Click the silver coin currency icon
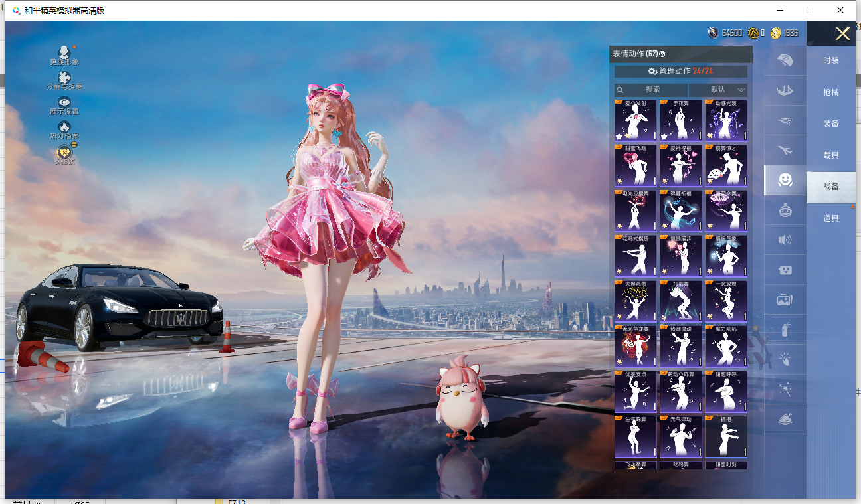This screenshot has height=504, width=861. click(x=714, y=33)
